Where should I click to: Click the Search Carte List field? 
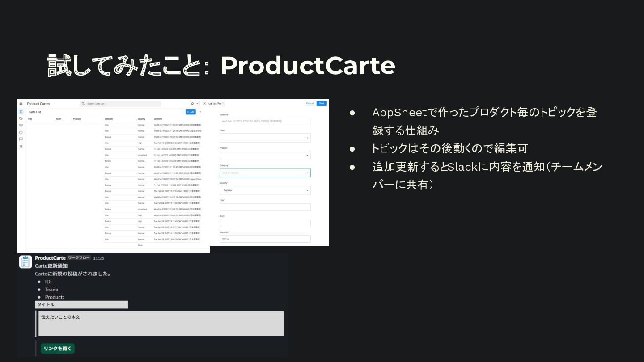tap(120, 104)
